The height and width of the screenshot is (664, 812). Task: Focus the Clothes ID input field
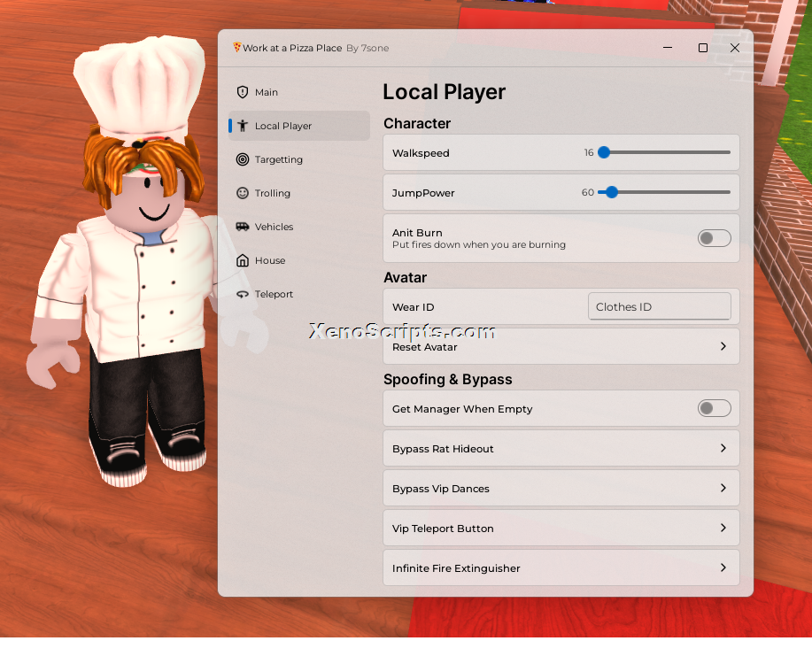[x=659, y=306]
